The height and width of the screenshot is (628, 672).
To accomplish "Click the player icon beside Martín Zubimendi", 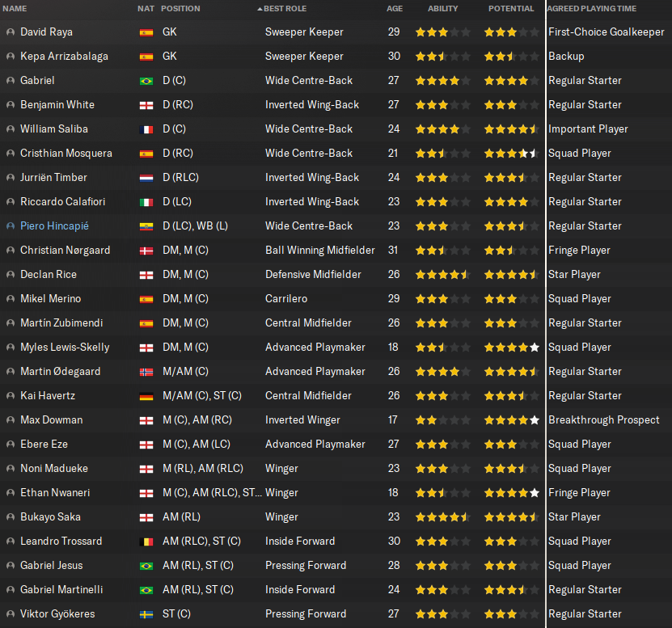I will point(11,323).
